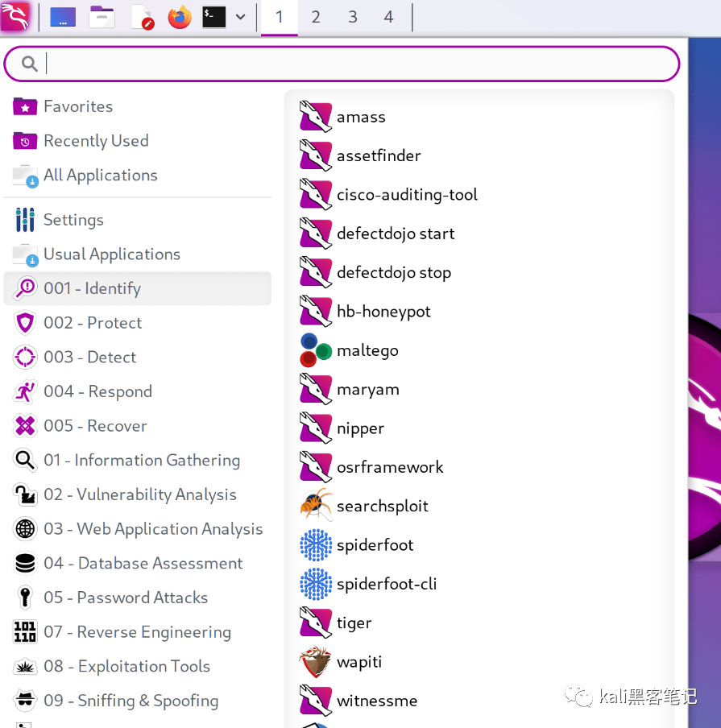The image size is (721, 728).
Task: Click the Show Desktop panel icon
Action: pyautogui.click(x=63, y=17)
